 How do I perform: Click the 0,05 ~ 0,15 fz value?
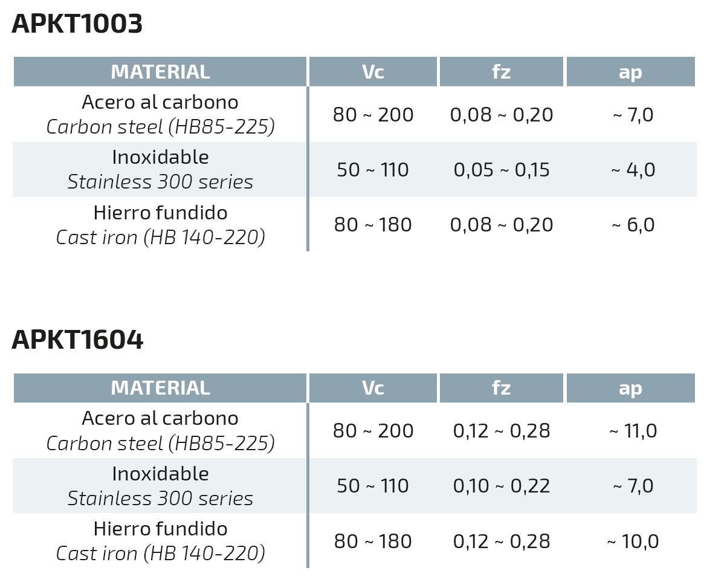pos(501,170)
